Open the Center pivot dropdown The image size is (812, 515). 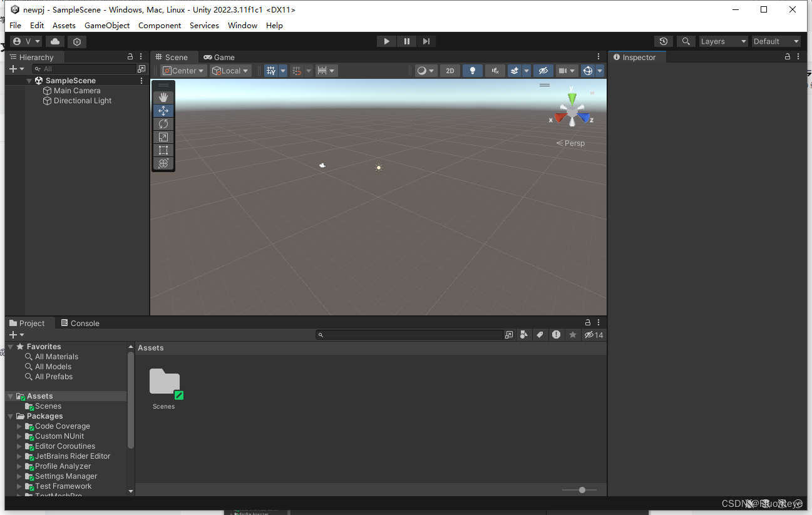(x=183, y=71)
